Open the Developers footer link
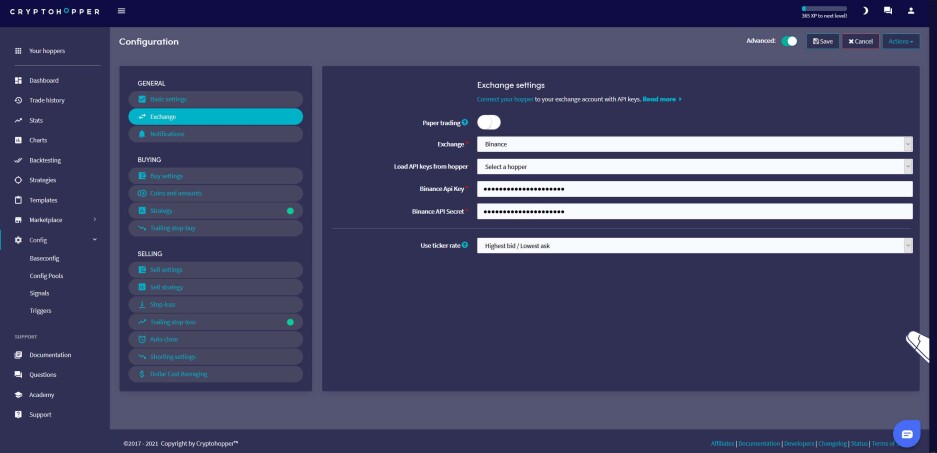This screenshot has width=937, height=453. point(799,444)
